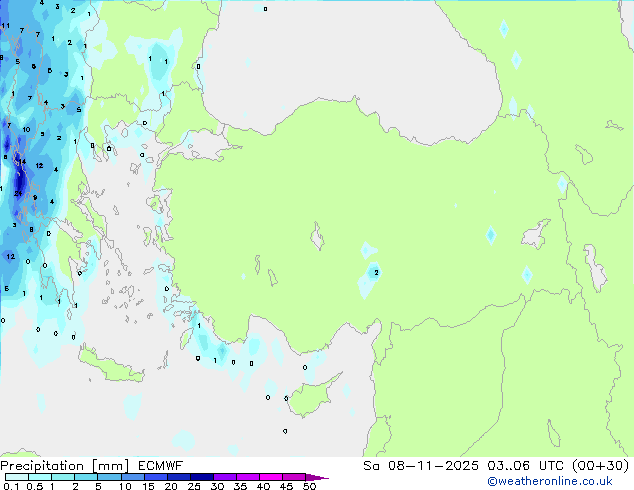Select the 10–15 mm legend color swatch
Image resolution: width=634 pixels, height=490 pixels.
[x=132, y=477]
